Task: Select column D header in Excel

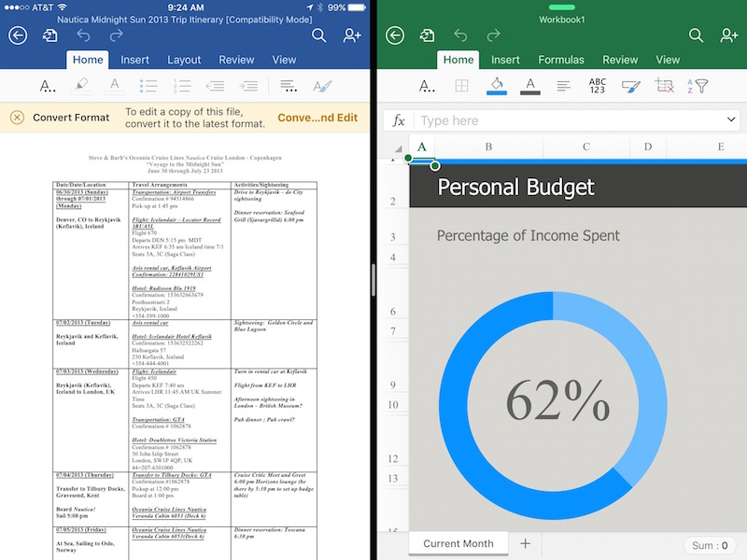Action: pos(648,147)
